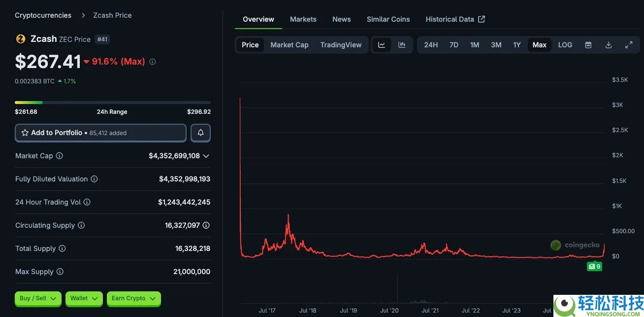Open the Markets tab
This screenshot has height=317, width=644.
tap(303, 19)
